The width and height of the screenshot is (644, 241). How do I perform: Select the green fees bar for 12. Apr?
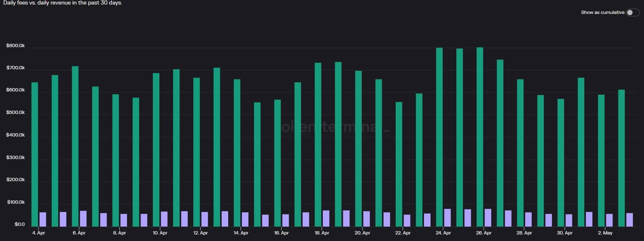197,152
